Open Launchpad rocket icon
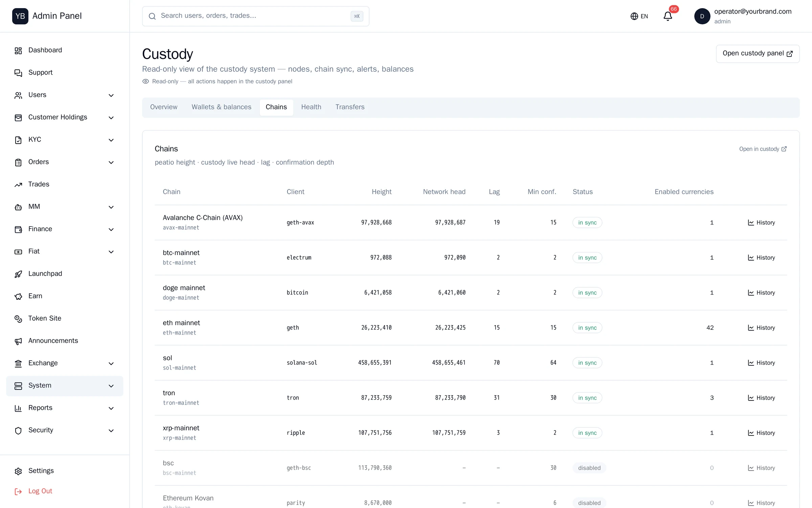812x508 pixels. [18, 274]
